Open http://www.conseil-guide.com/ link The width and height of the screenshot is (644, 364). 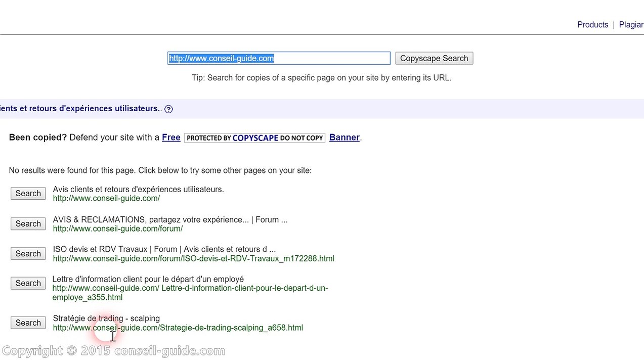pyautogui.click(x=106, y=199)
